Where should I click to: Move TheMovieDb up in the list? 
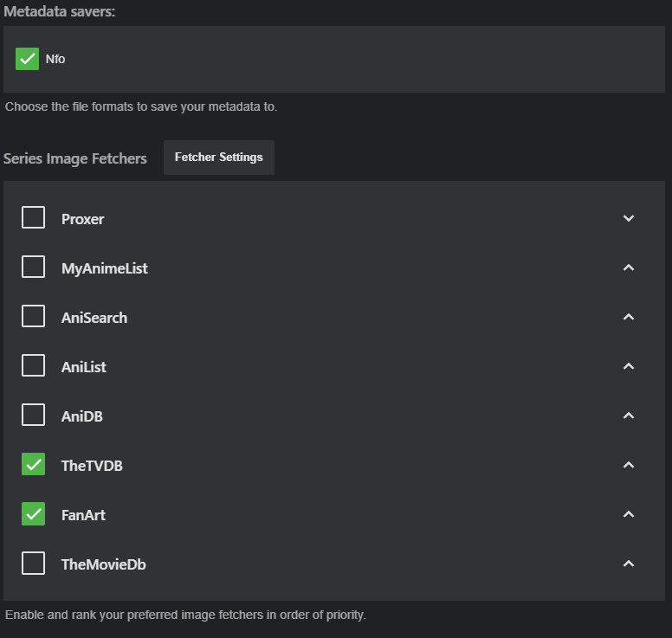click(x=629, y=564)
